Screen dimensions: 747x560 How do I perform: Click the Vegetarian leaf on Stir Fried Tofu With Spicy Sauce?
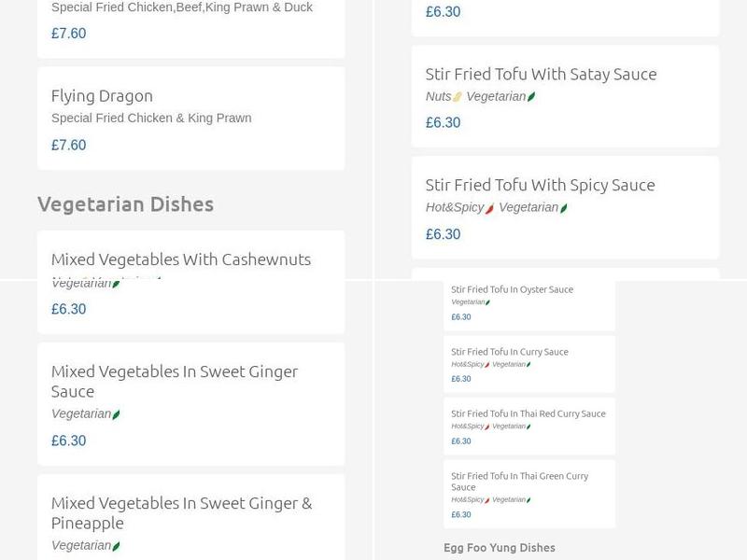click(563, 207)
